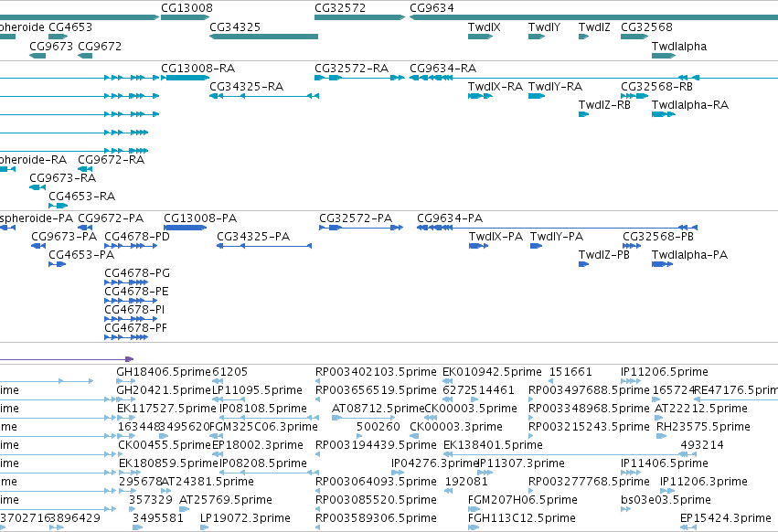This screenshot has width=778, height=532.
Task: Click transcript CG4653-RA
Action: click(x=58, y=206)
